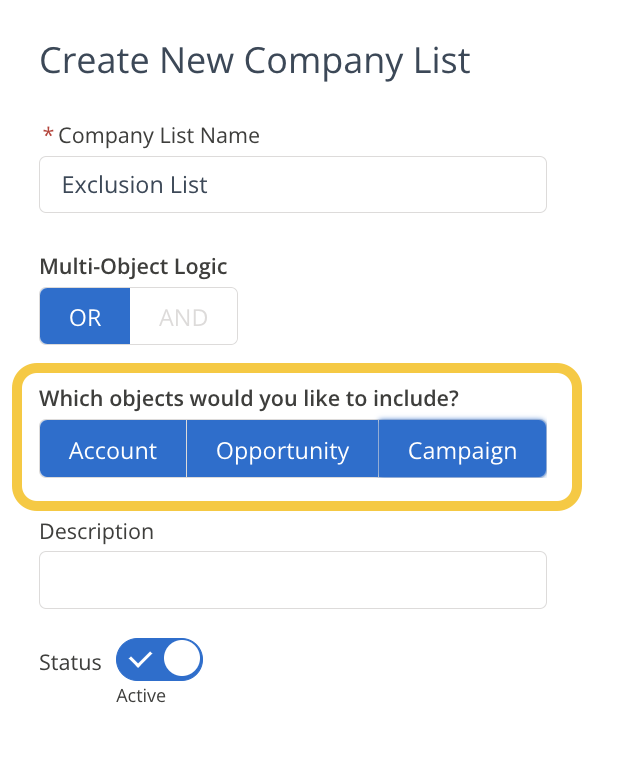This screenshot has height=772, width=626.
Task: Select the OR logic option
Action: [85, 317]
